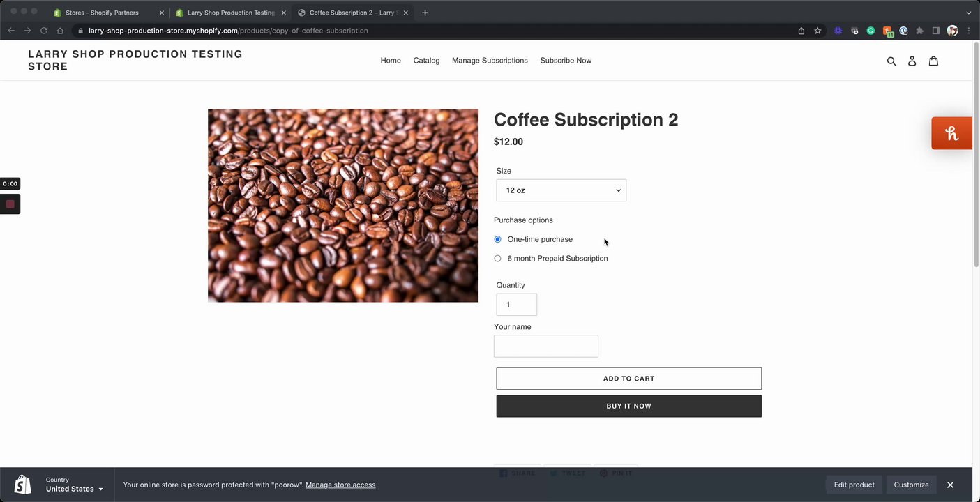Open the Manage store access link
Screen dimensions: 980x502
pyautogui.click(x=340, y=485)
